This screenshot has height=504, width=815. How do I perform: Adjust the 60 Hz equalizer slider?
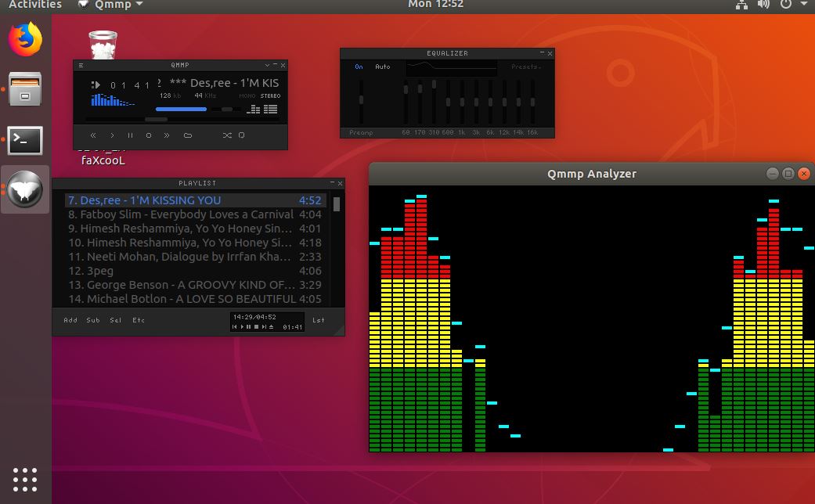406,88
